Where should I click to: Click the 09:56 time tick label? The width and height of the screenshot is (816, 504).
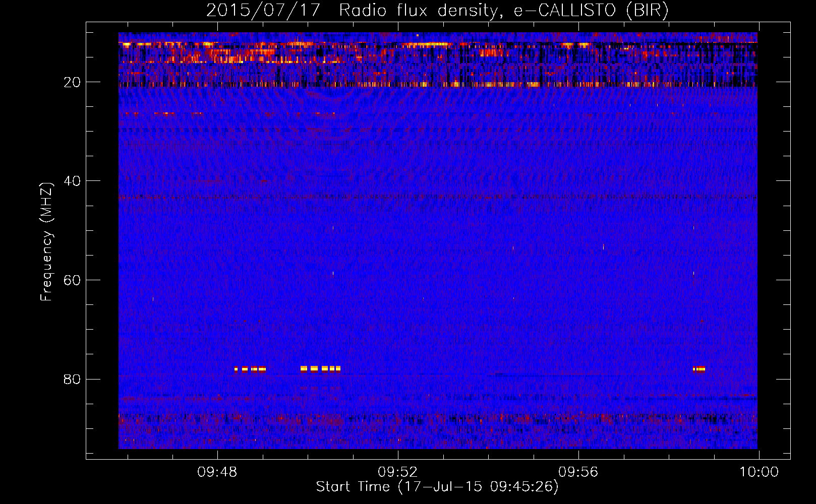(578, 472)
